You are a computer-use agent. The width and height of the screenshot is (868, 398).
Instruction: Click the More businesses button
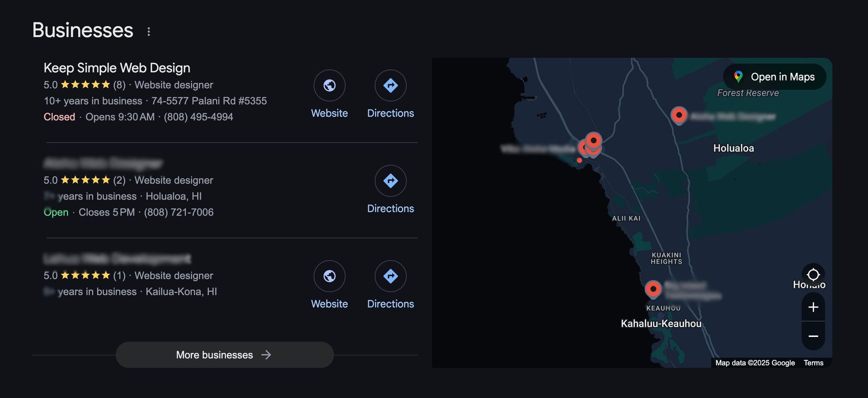click(x=225, y=355)
